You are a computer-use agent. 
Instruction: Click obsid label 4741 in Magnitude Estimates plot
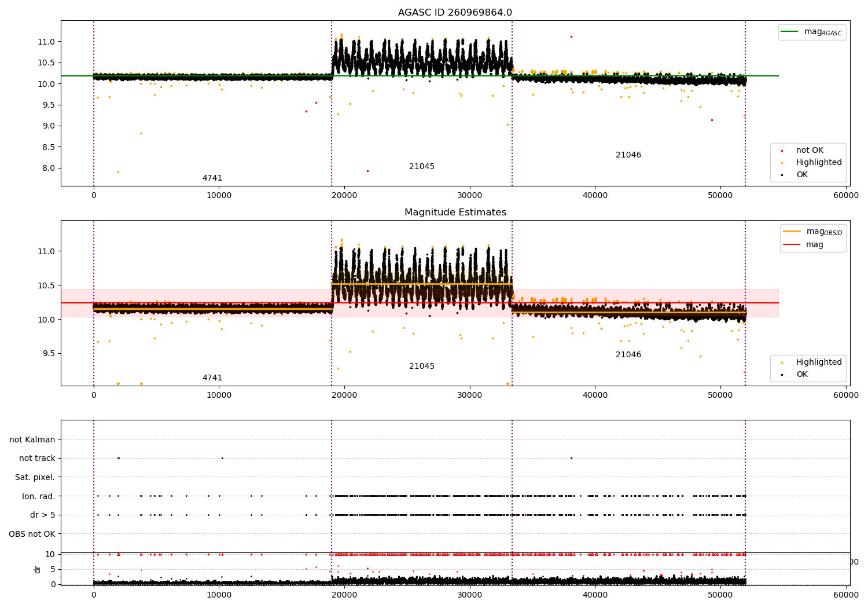[x=212, y=378]
